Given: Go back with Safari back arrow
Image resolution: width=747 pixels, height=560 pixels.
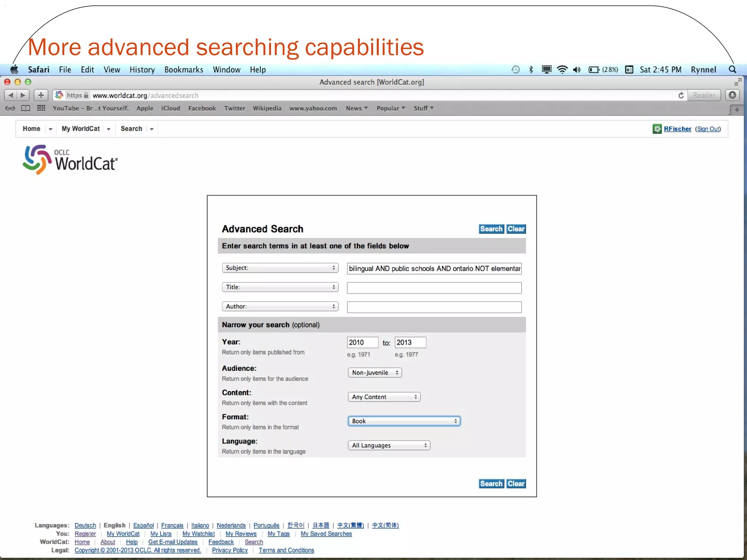Looking at the screenshot, I should (11, 95).
